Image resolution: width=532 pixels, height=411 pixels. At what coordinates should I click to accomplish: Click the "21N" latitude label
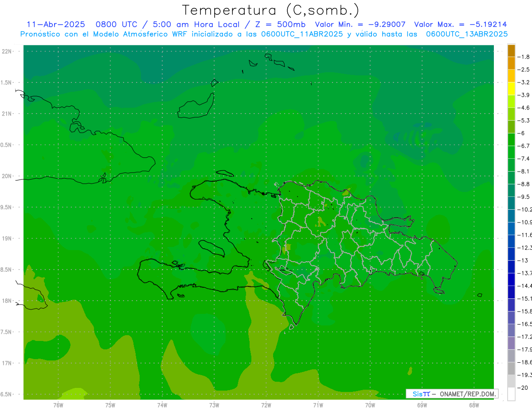pyautogui.click(x=7, y=114)
